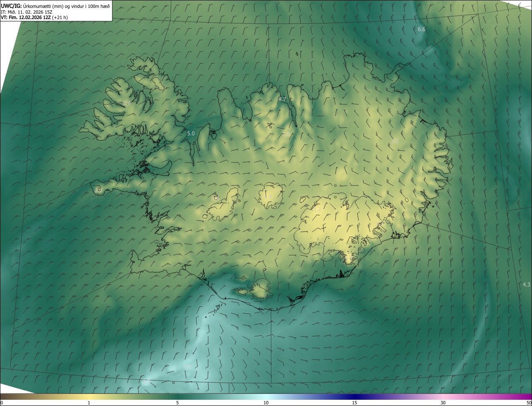Click the 6.6 value label
The image size is (532, 406).
421,29
